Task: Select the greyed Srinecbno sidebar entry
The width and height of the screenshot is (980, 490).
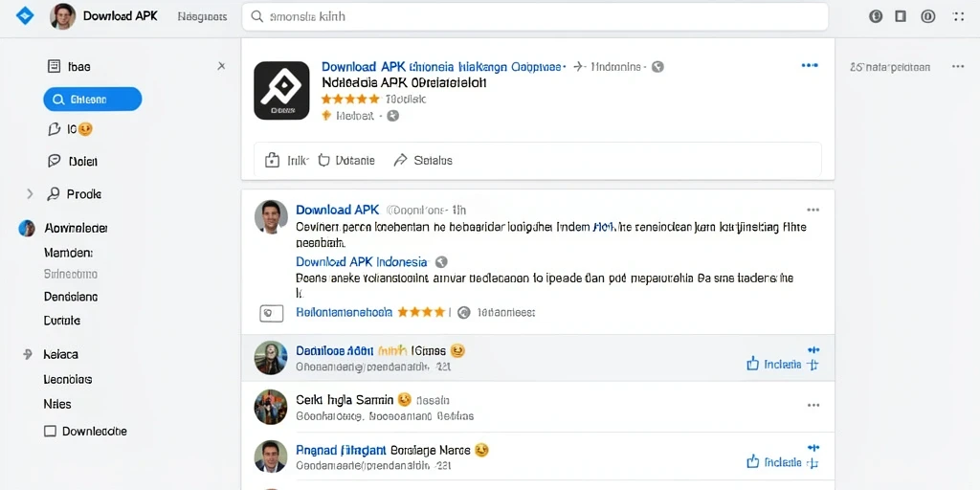Action: (x=71, y=274)
